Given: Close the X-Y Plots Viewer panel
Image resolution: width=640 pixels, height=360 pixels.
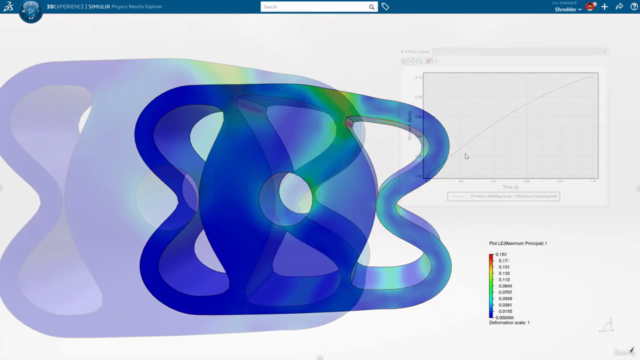Looking at the screenshot, I should pyautogui.click(x=605, y=51).
